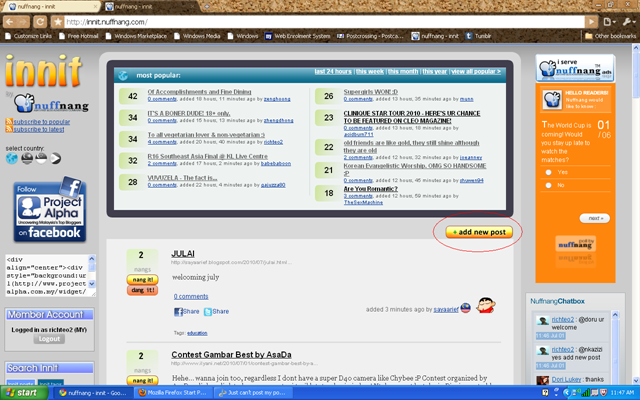Open Dori Lukey's chatbox profile link
This screenshot has width=640, height=400.
tap(566, 380)
